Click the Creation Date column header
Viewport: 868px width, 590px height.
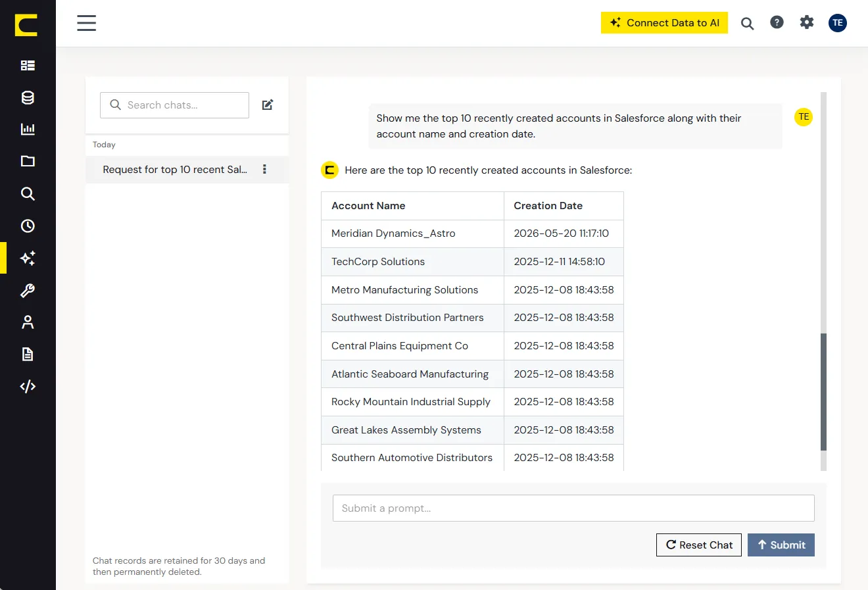tap(564, 206)
